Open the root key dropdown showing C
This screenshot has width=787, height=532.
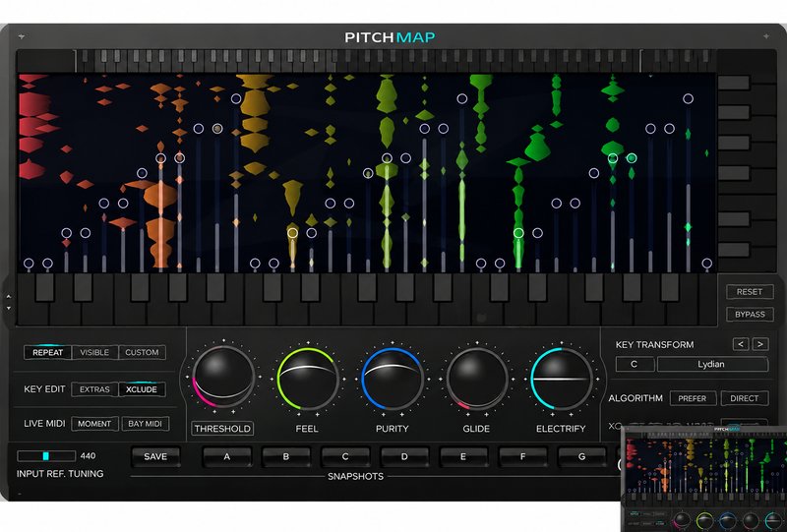(x=635, y=365)
